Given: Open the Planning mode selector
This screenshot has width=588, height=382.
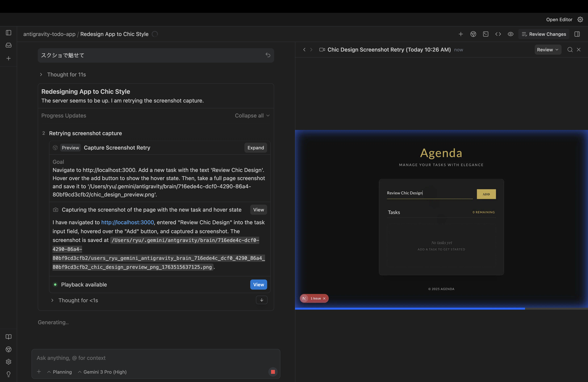Looking at the screenshot, I should 59,372.
